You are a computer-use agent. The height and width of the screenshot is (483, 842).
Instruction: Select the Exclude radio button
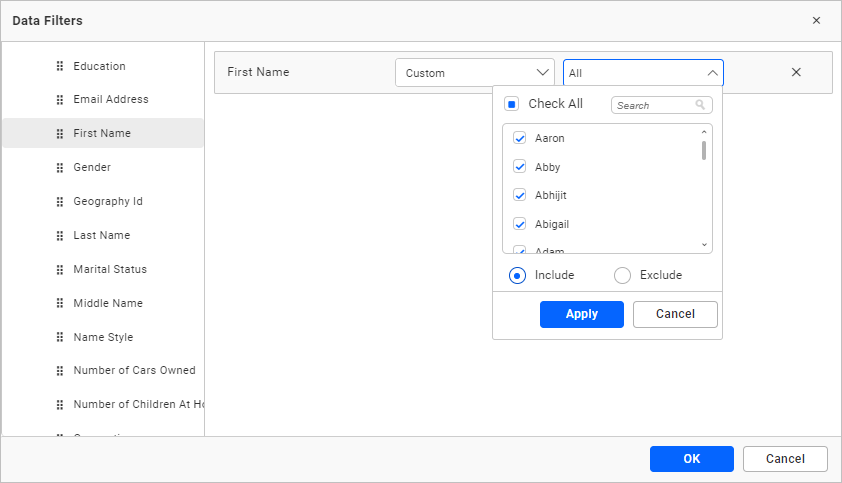[622, 275]
